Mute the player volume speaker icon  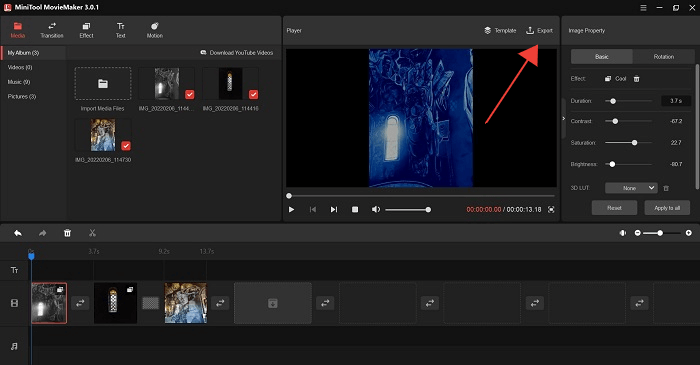(376, 209)
